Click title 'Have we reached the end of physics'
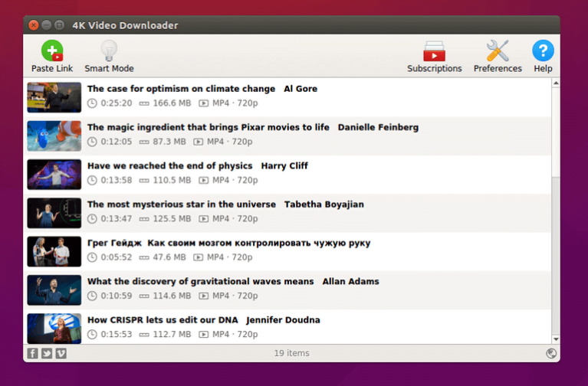The image size is (588, 386). [x=170, y=166]
